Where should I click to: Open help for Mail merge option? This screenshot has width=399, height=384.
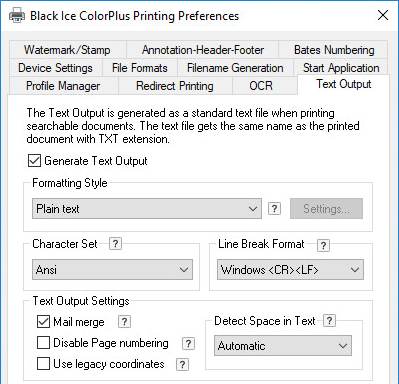124,322
